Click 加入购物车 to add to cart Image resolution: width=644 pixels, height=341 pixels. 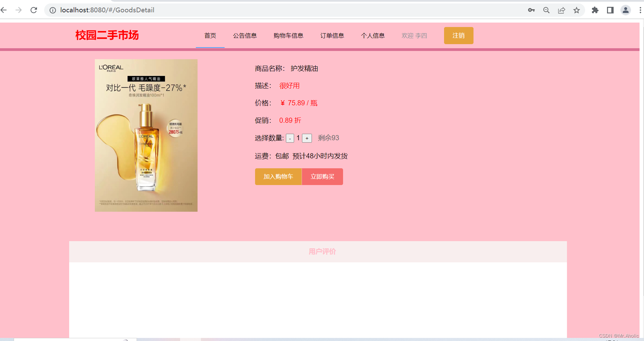click(278, 176)
